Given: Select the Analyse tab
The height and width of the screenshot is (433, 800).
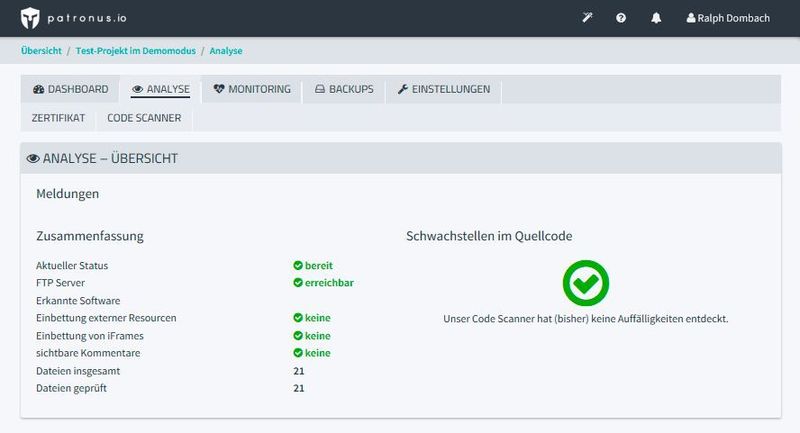Looking at the screenshot, I should point(161,89).
